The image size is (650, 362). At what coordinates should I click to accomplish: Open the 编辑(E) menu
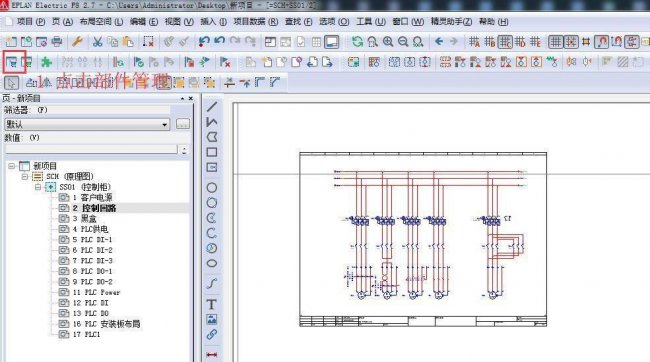pyautogui.click(x=144, y=22)
